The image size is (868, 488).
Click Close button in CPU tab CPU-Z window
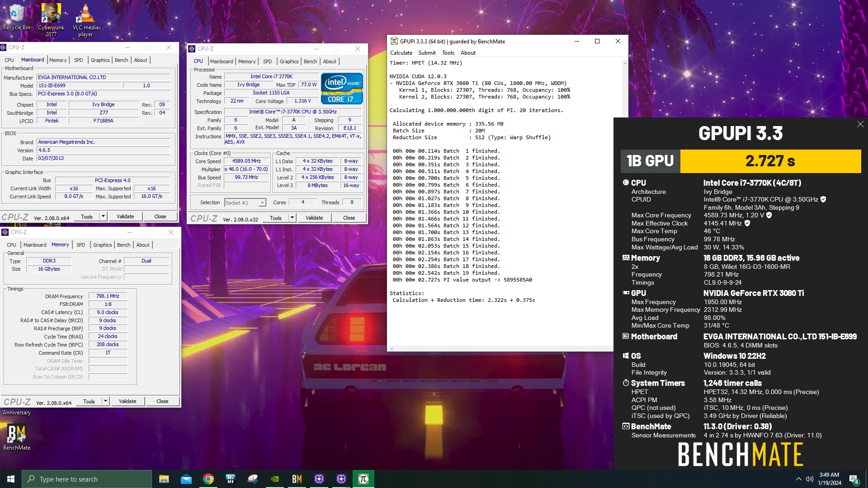tap(349, 218)
